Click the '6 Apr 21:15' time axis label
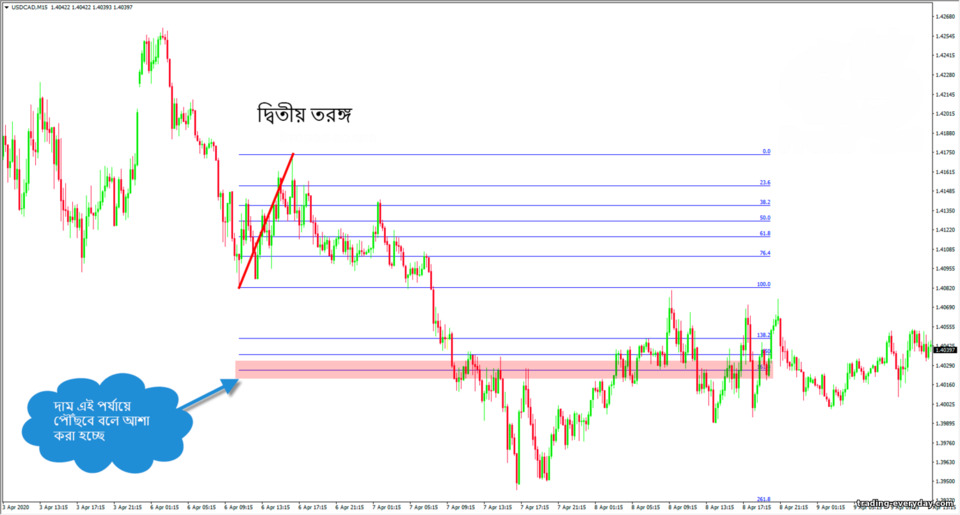The width and height of the screenshot is (960, 515). click(350, 507)
